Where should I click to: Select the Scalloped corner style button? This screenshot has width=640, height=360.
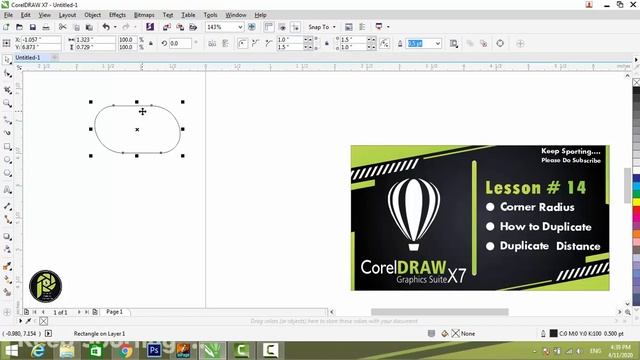[256, 43]
